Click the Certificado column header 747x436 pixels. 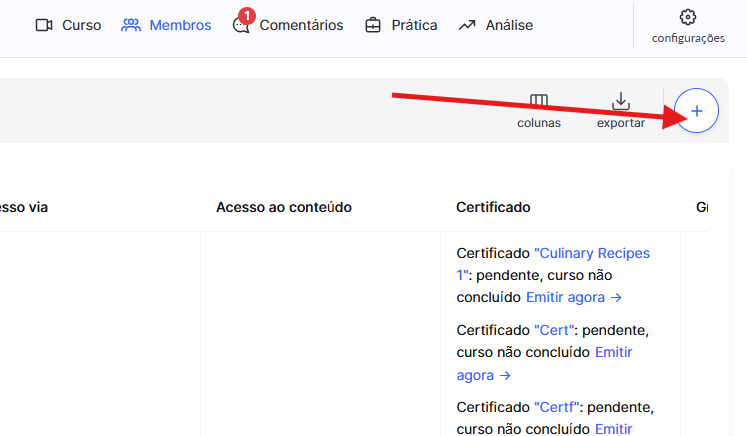493,207
